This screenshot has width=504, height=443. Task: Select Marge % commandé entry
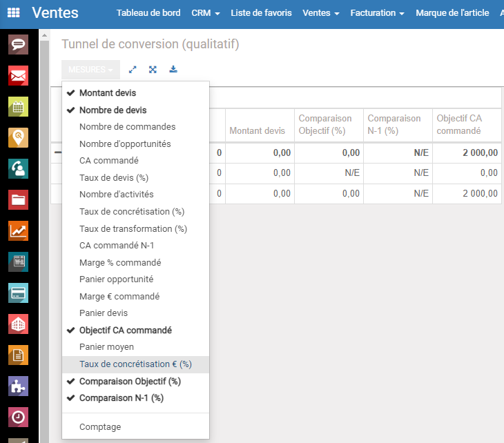pyautogui.click(x=135, y=262)
